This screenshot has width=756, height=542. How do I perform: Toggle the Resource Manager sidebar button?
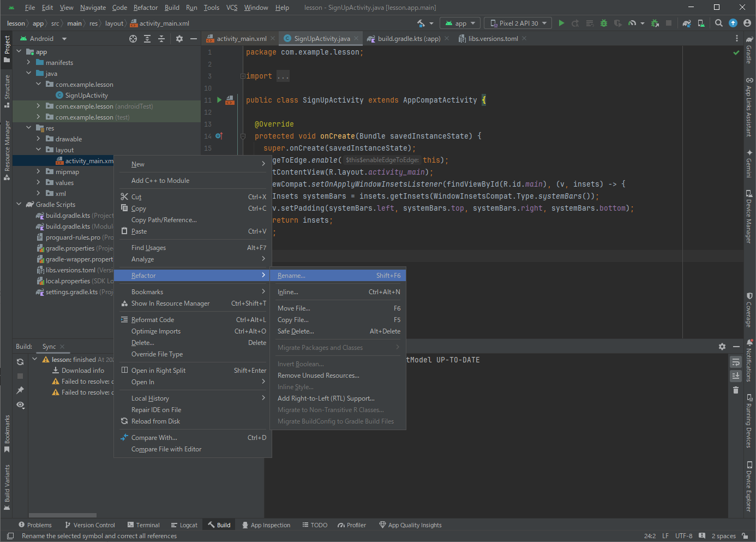[7, 151]
